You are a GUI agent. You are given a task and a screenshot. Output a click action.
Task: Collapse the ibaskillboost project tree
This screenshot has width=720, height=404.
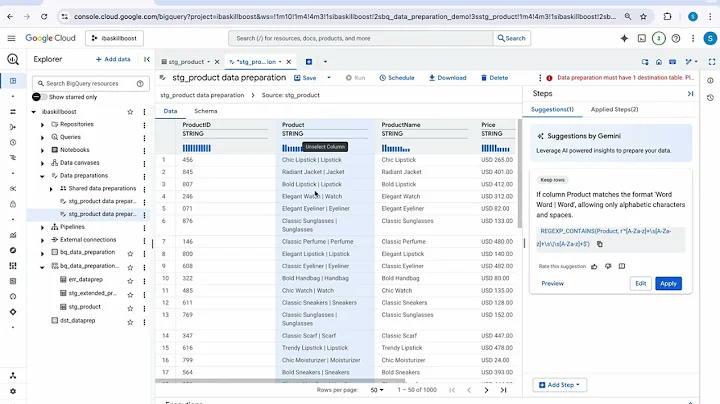pos(34,112)
